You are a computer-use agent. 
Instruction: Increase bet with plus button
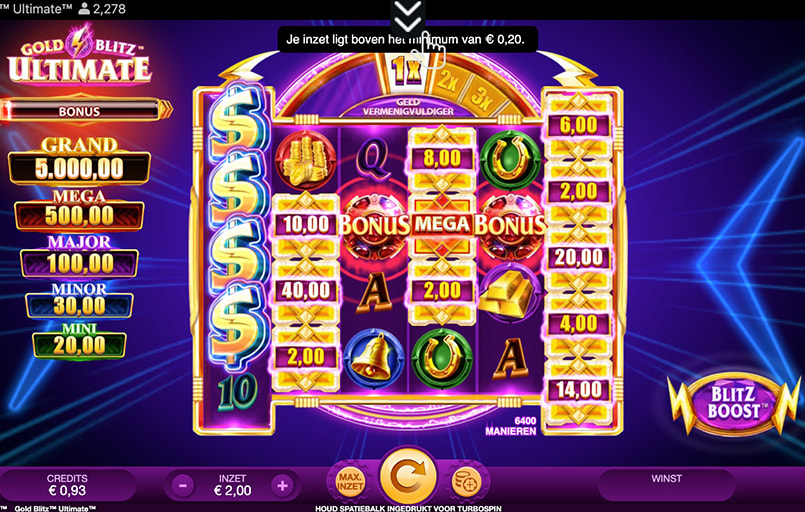pyautogui.click(x=282, y=485)
